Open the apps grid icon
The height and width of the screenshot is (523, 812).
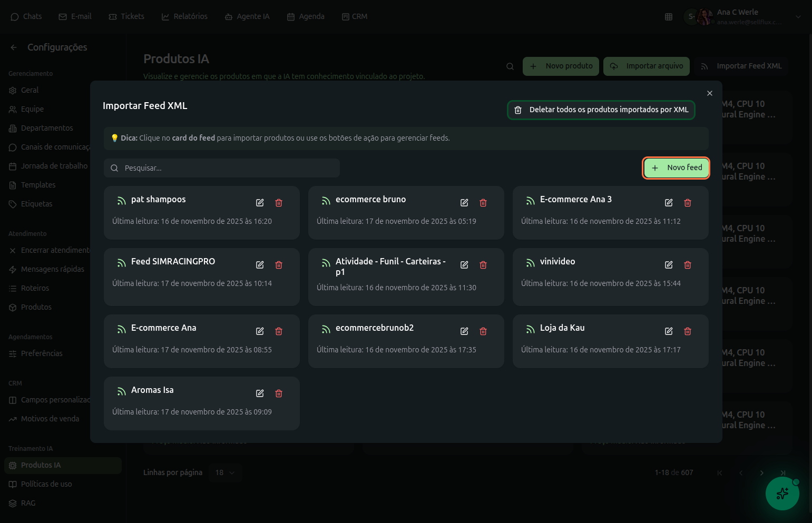point(669,17)
